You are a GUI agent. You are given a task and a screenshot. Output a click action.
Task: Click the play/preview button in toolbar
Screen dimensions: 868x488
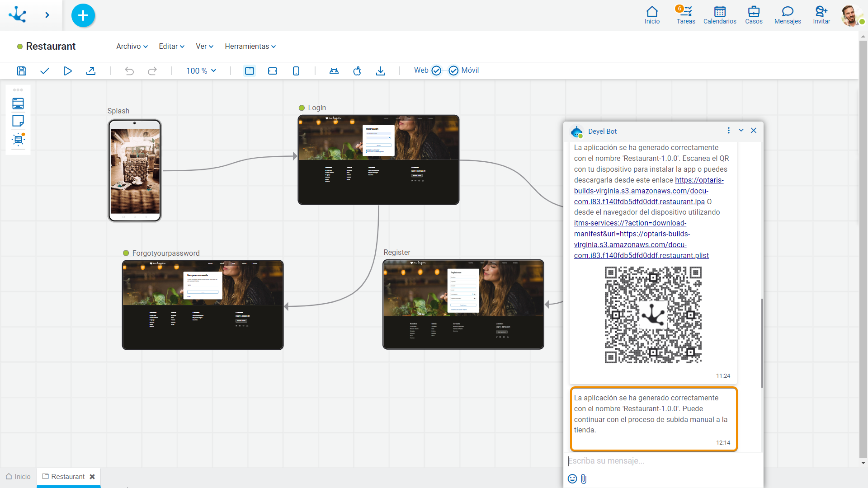[x=67, y=70]
